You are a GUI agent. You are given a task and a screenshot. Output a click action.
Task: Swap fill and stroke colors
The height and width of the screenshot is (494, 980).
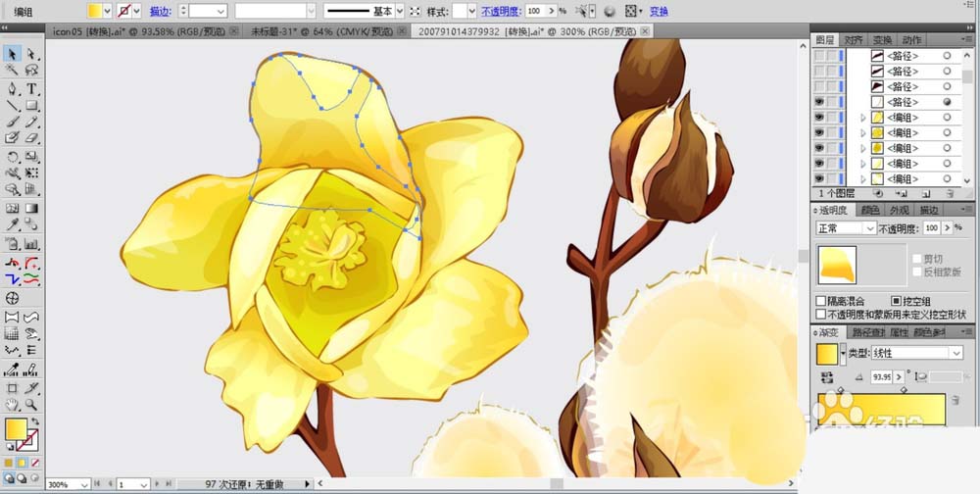tap(35, 422)
